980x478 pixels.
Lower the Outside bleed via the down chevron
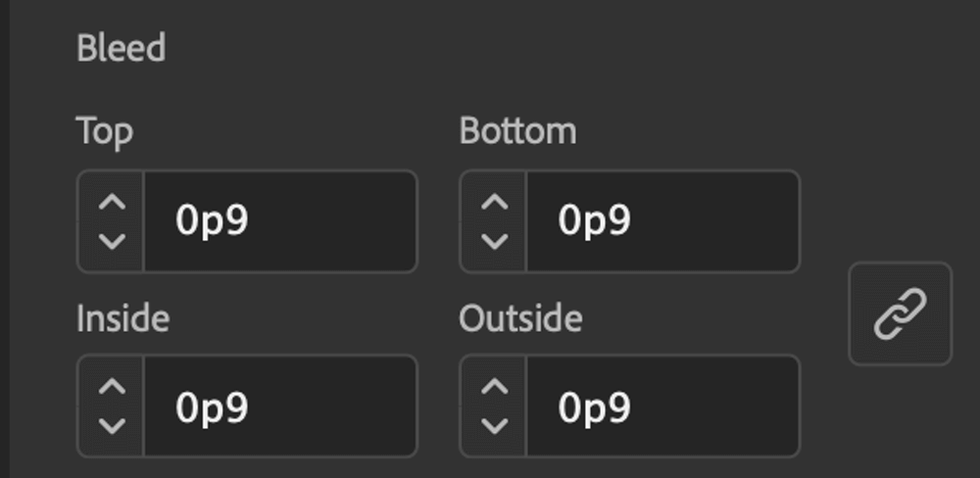pyautogui.click(x=495, y=425)
